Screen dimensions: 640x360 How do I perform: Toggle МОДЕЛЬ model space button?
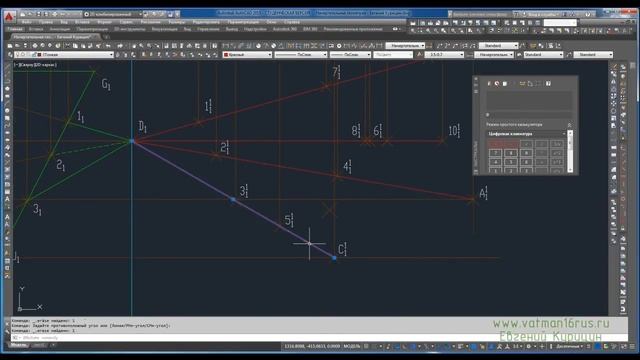352,347
